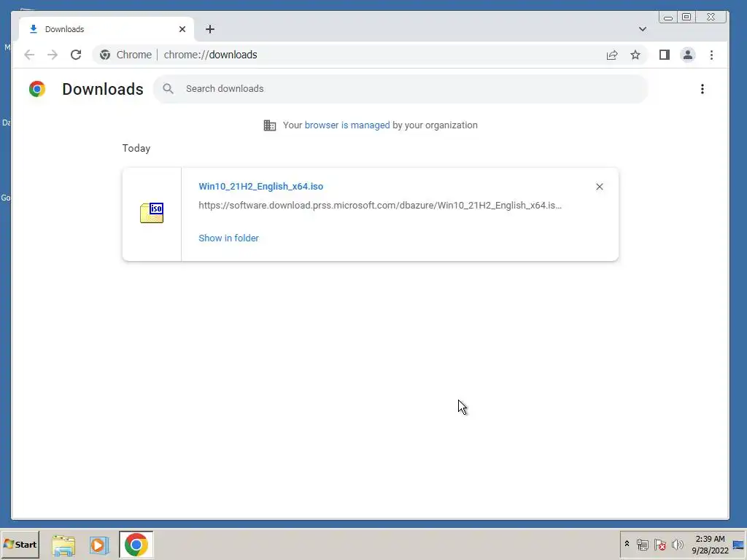Click the 'Today' date heading
The image size is (747, 560).
(136, 148)
